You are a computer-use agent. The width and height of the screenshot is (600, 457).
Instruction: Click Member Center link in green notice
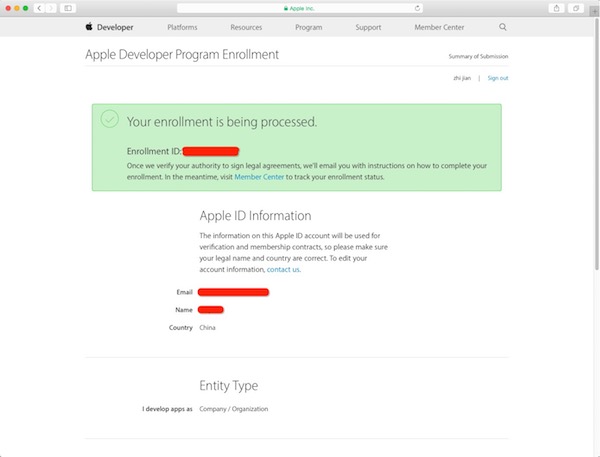coord(258,177)
